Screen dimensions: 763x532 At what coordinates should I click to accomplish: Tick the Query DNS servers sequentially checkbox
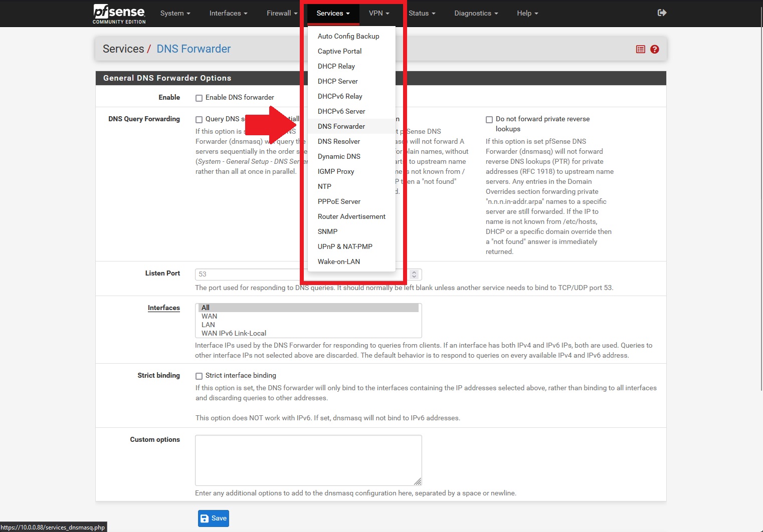(x=199, y=120)
